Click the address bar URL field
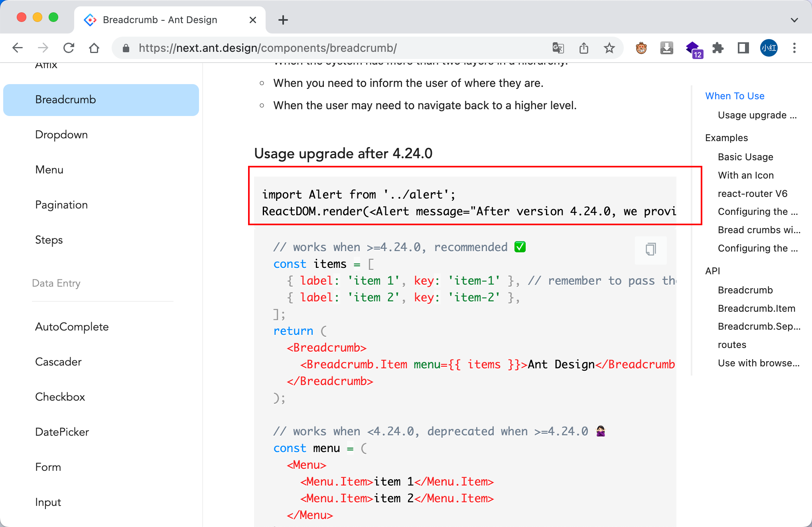 point(267,48)
